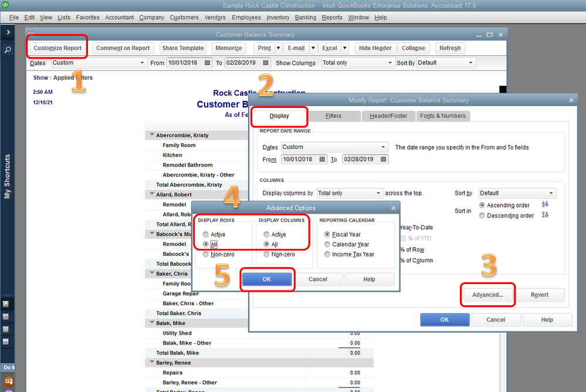The height and width of the screenshot is (392, 586).
Task: Open E-mail dropdown arrow
Action: (x=313, y=48)
